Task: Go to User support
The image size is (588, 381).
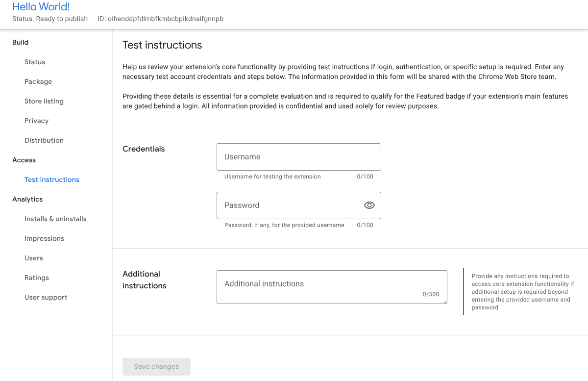Action: [x=46, y=297]
